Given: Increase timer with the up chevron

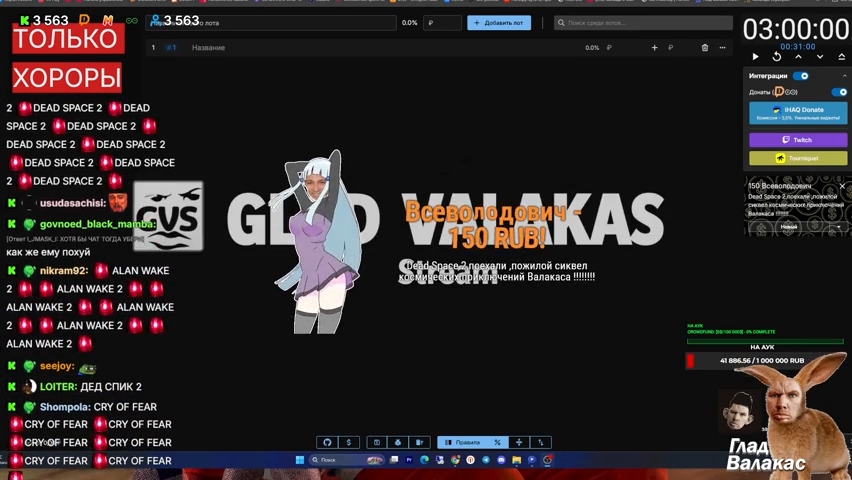Looking at the screenshot, I should (798, 57).
